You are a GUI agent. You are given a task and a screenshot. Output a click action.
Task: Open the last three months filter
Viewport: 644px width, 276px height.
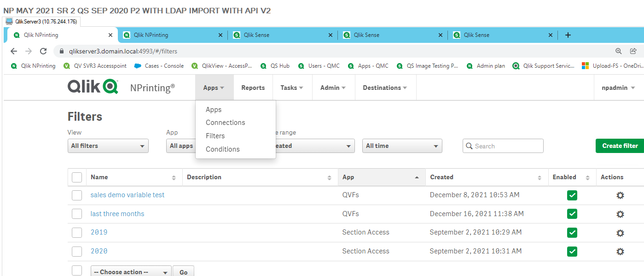coord(117,214)
